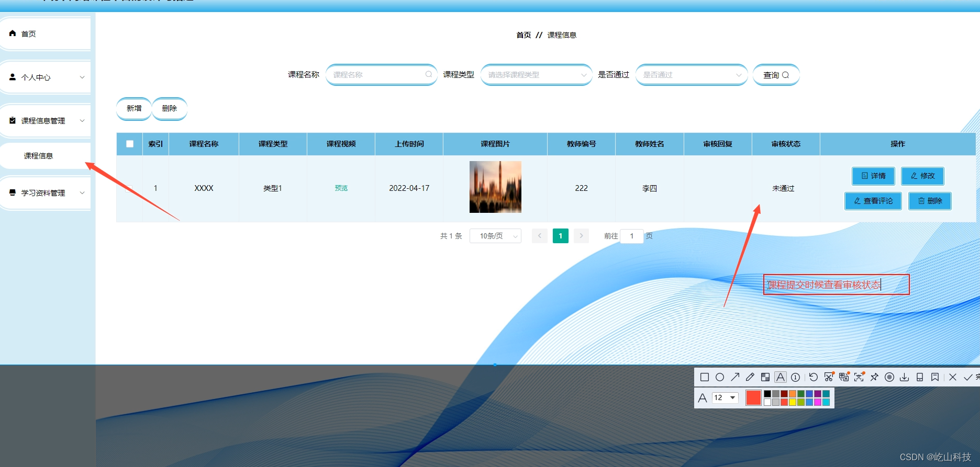Choose the numbered step marker tool

tap(796, 377)
